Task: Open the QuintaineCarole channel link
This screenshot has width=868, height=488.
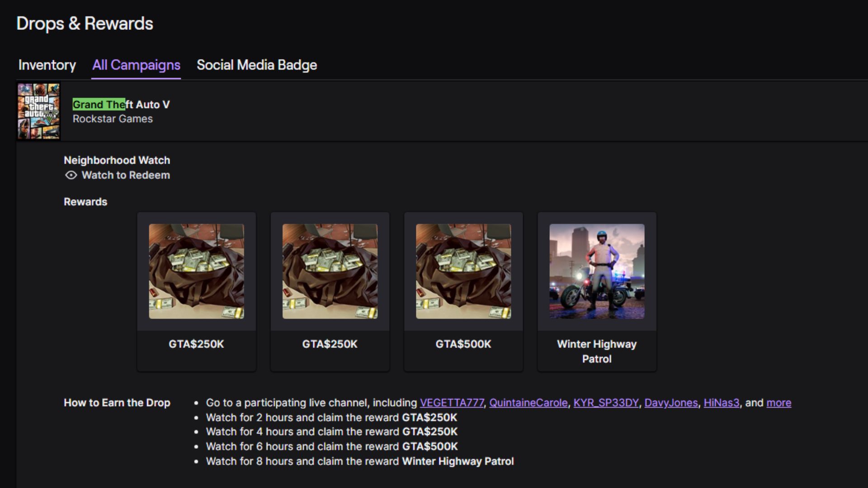Action: 528,403
